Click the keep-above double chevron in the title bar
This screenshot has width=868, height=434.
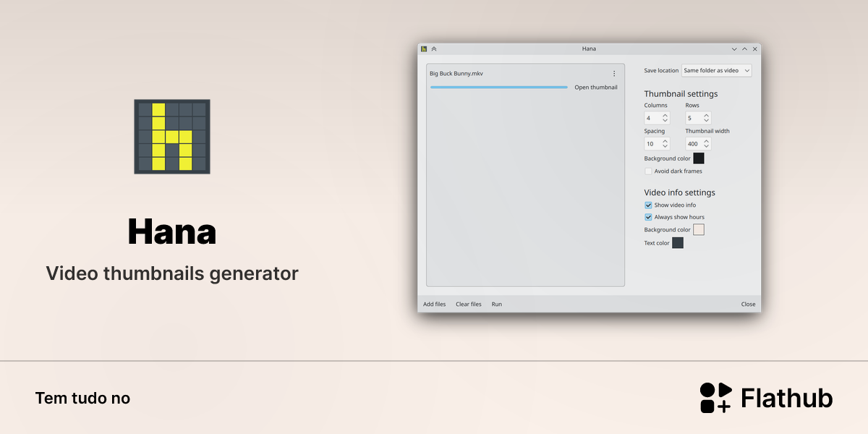click(434, 49)
